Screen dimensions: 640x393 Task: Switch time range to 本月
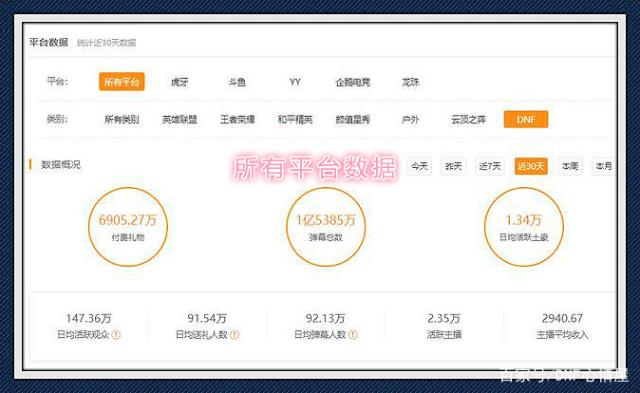pyautogui.click(x=604, y=166)
